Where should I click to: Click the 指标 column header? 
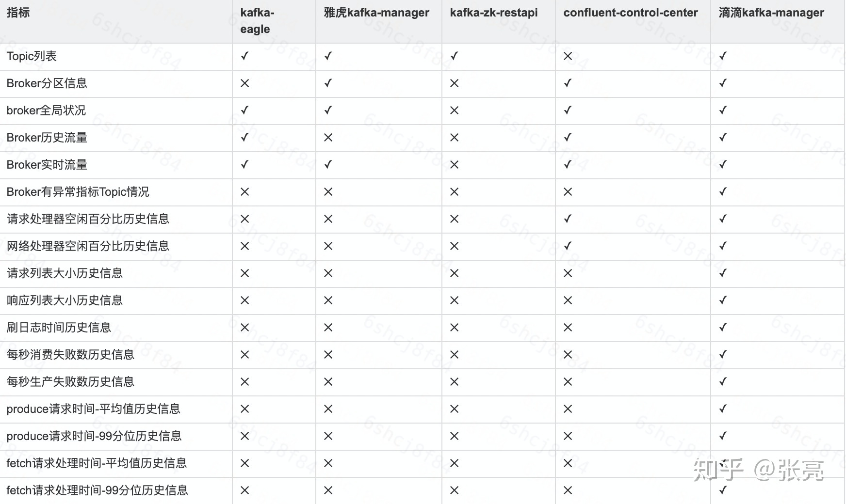pos(18,13)
